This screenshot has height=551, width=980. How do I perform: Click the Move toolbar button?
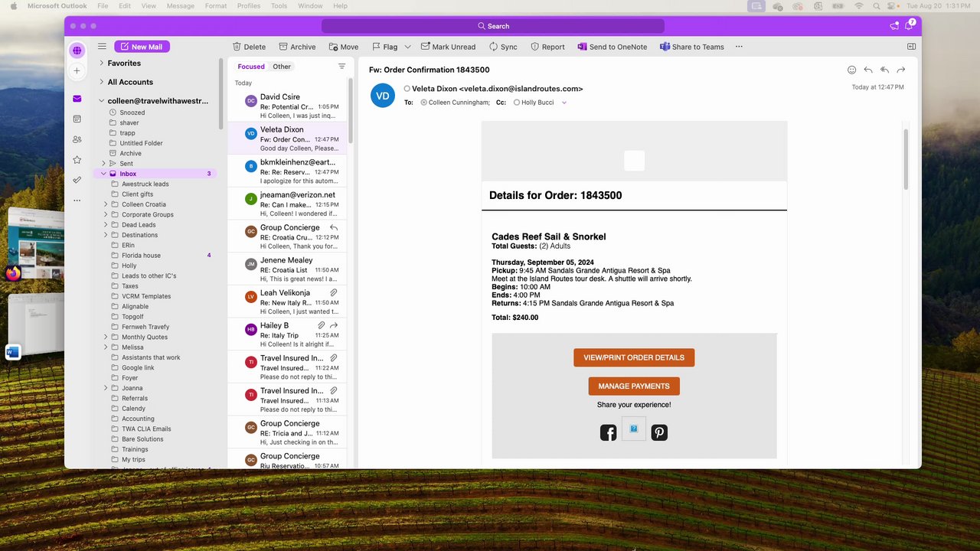[x=343, y=47]
